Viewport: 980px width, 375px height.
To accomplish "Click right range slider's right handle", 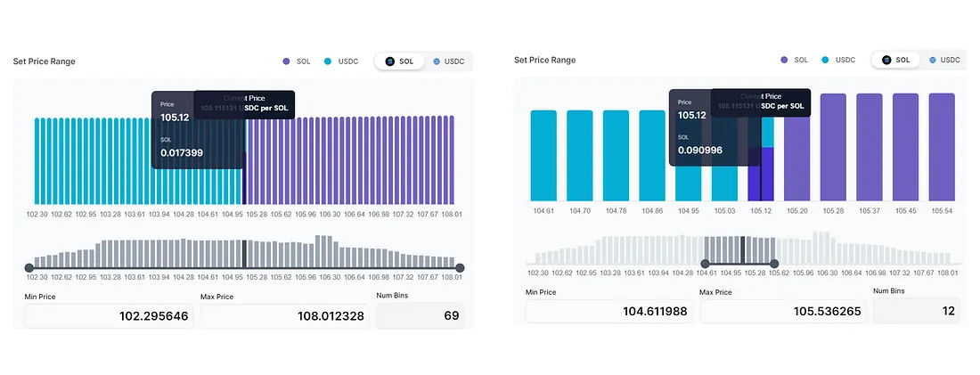I will pyautogui.click(x=774, y=264).
